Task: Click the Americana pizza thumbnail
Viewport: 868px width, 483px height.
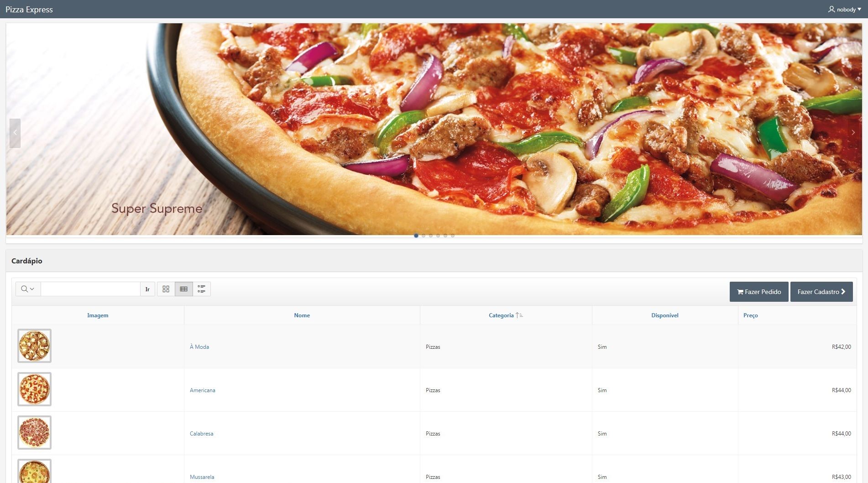Action: point(34,389)
